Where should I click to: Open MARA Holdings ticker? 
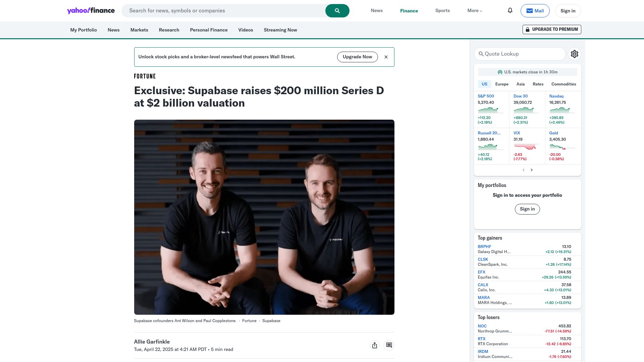click(484, 298)
